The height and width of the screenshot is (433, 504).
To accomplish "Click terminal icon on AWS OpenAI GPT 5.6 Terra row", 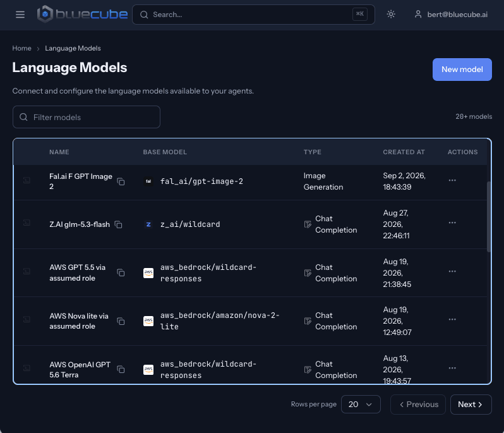I will tap(27, 368).
